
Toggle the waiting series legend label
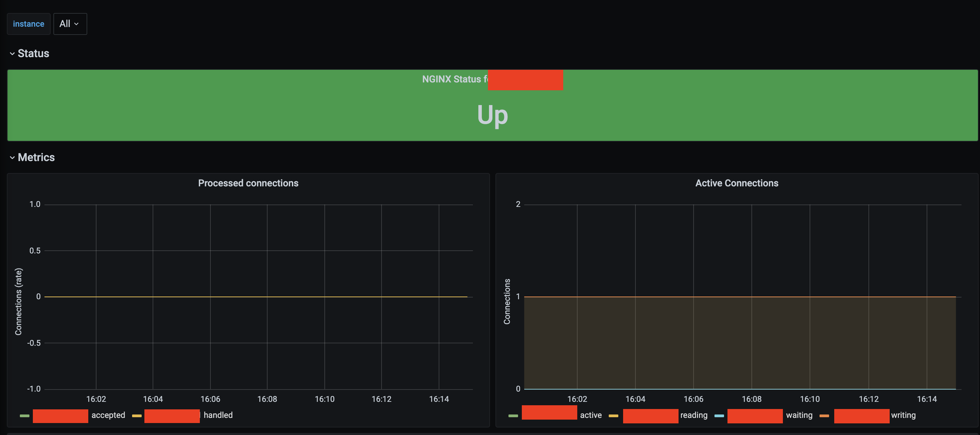799,415
